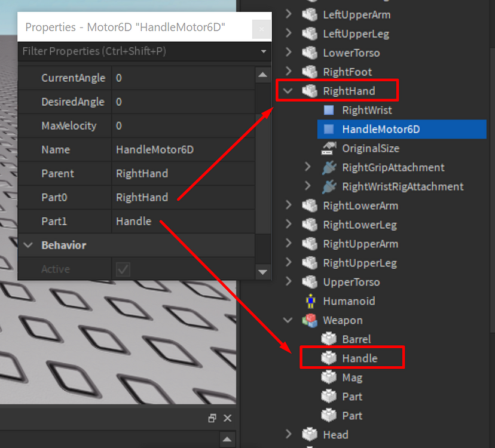Click the Weapon model icon

tap(310, 320)
